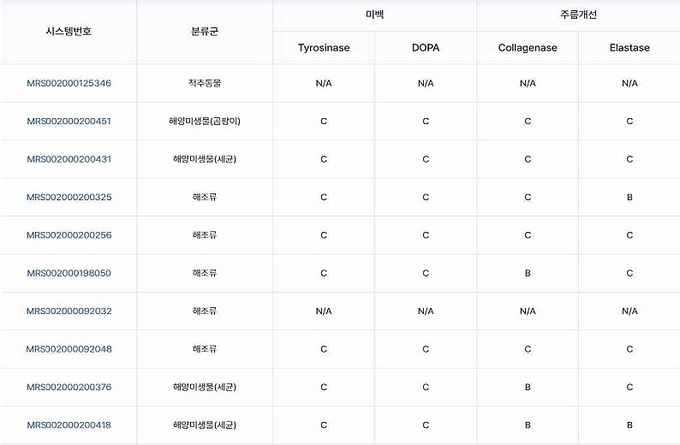Screen dimensions: 680x445
Task: Click the Collagenase column header
Action: [527, 48]
